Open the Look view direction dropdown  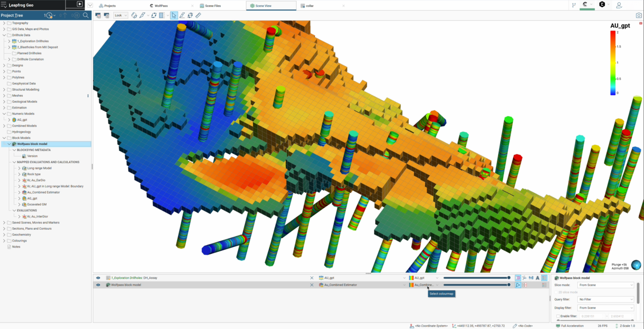click(120, 15)
